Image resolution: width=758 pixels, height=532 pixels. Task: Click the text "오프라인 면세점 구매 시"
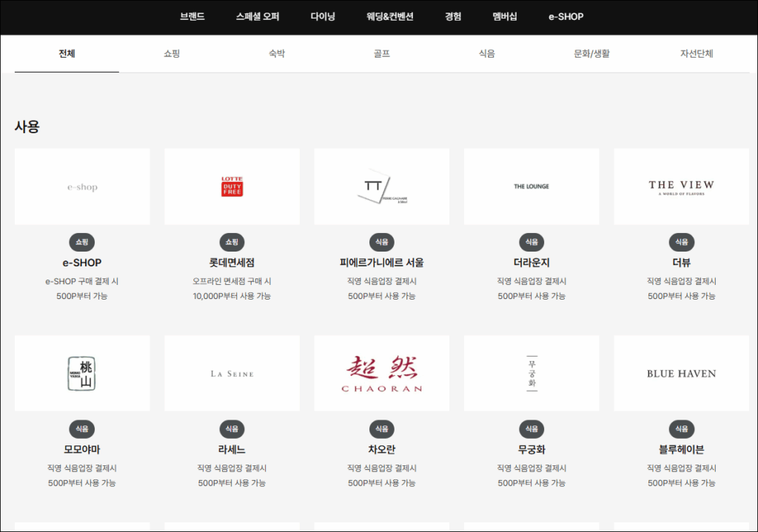(x=232, y=281)
